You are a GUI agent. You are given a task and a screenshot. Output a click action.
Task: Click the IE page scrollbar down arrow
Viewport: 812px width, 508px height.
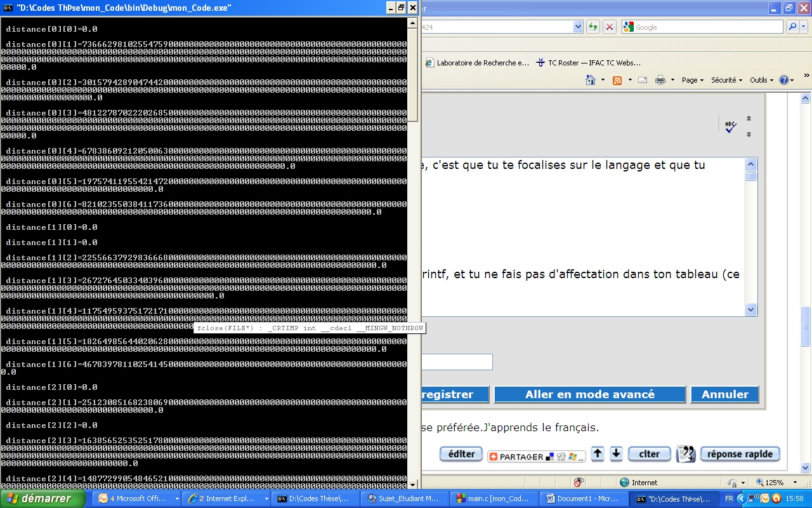point(806,469)
